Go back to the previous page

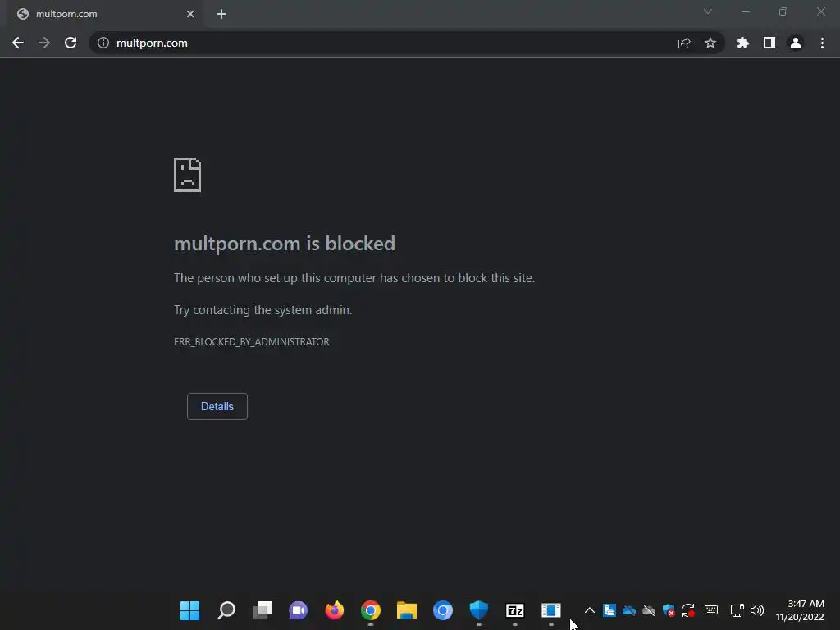[x=18, y=43]
